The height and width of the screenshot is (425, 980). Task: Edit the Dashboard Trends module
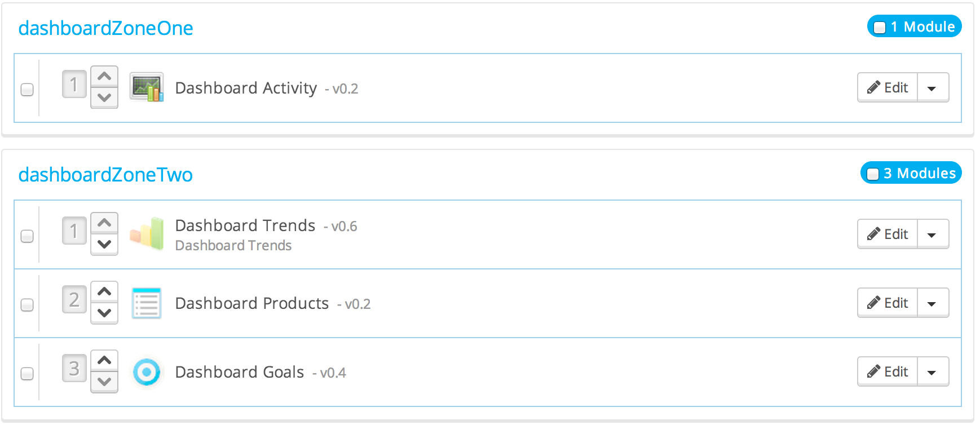888,234
